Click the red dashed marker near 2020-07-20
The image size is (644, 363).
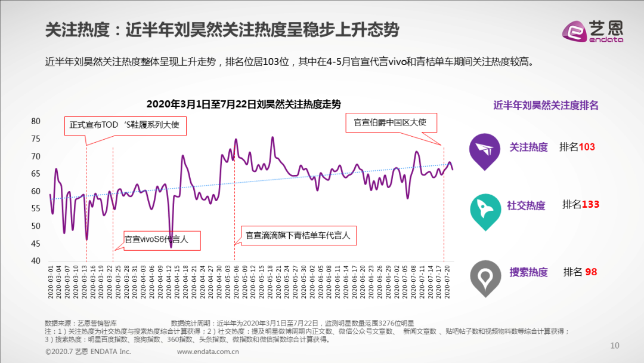444,204
